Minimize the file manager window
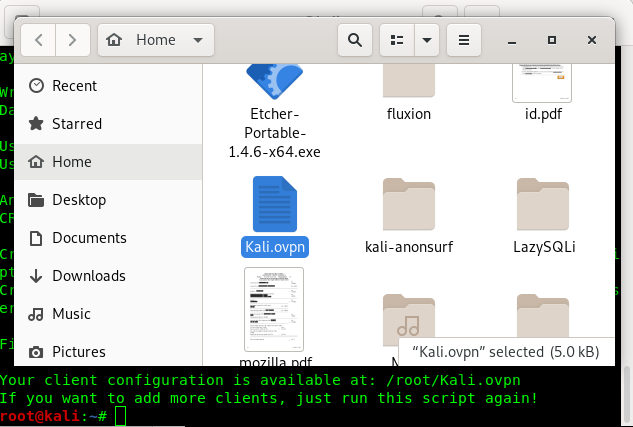Image resolution: width=633 pixels, height=427 pixels. [512, 40]
